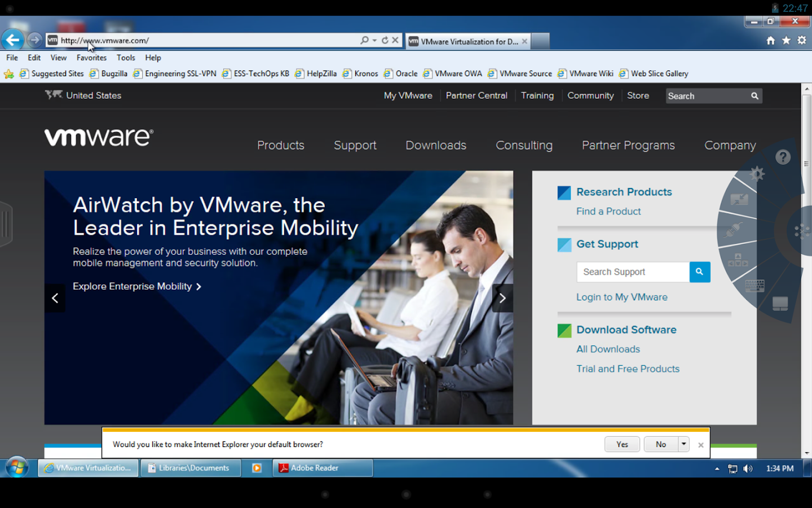Open the View menu
The image size is (812, 508).
(x=58, y=58)
